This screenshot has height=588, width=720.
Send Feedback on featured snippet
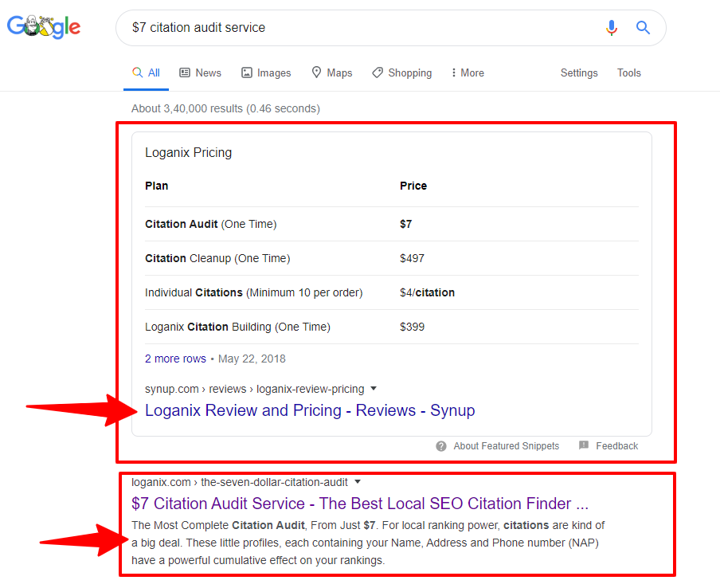pyautogui.click(x=616, y=446)
